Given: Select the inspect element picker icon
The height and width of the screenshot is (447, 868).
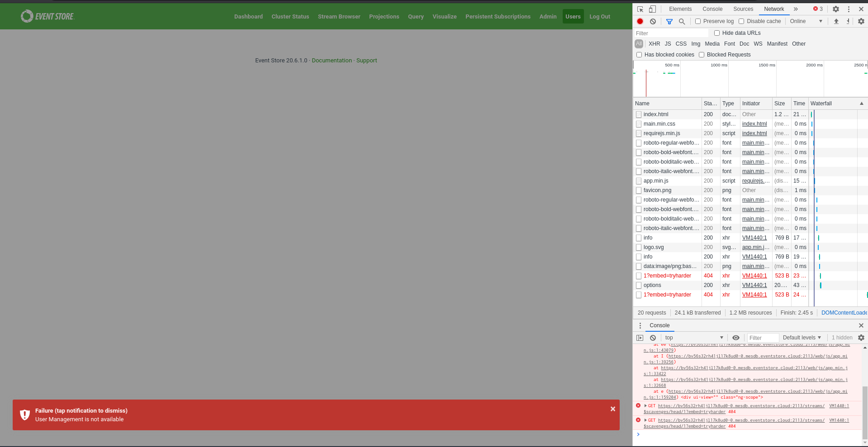Looking at the screenshot, I should pyautogui.click(x=640, y=9).
